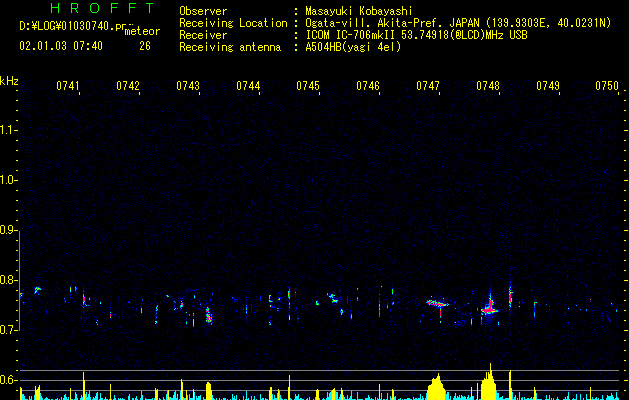Image resolution: width=629 pixels, height=400 pixels.
Task: Click the 'Receiver' field label
Action: [203, 35]
